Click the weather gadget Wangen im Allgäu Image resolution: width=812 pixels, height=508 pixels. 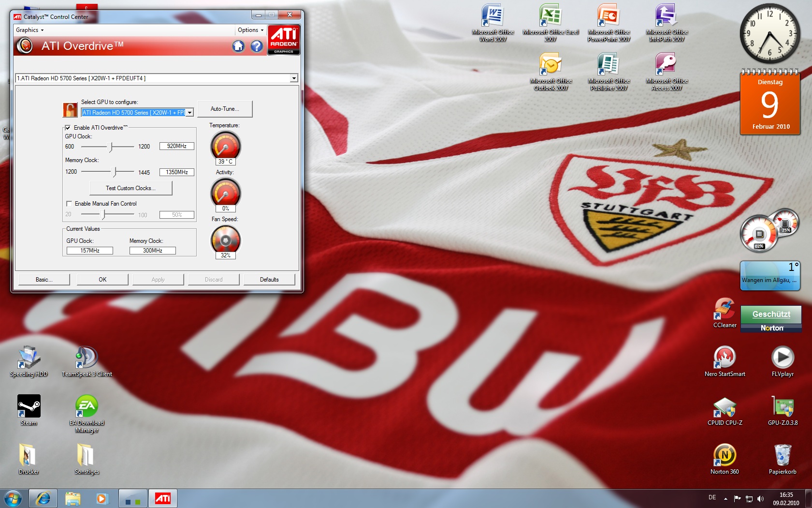[769, 276]
